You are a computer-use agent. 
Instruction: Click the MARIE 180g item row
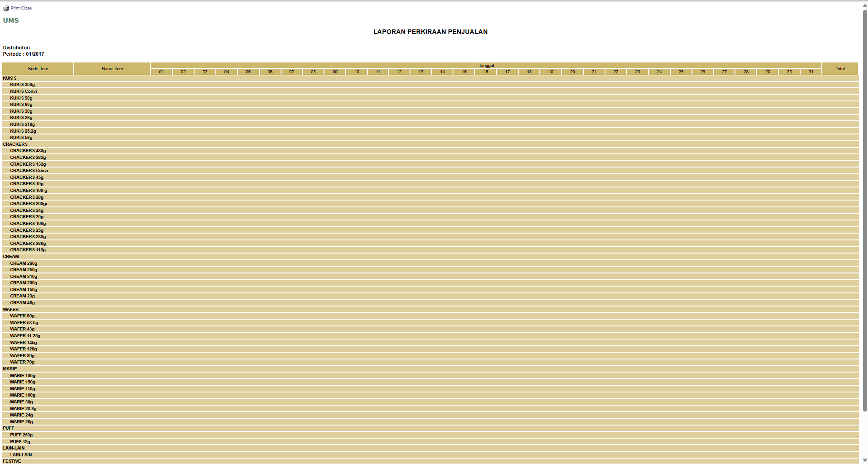[23, 376]
